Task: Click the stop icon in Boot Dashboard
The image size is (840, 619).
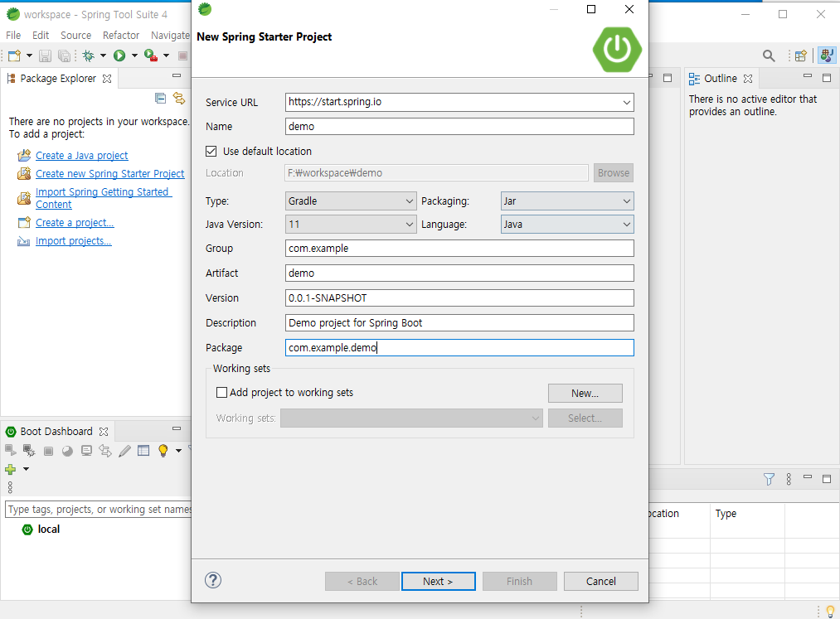Action: (x=48, y=452)
